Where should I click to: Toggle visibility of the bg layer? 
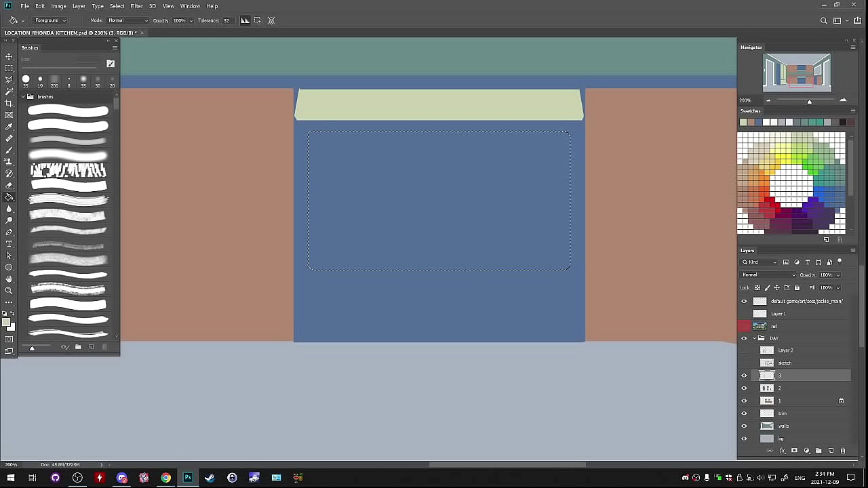pos(744,439)
